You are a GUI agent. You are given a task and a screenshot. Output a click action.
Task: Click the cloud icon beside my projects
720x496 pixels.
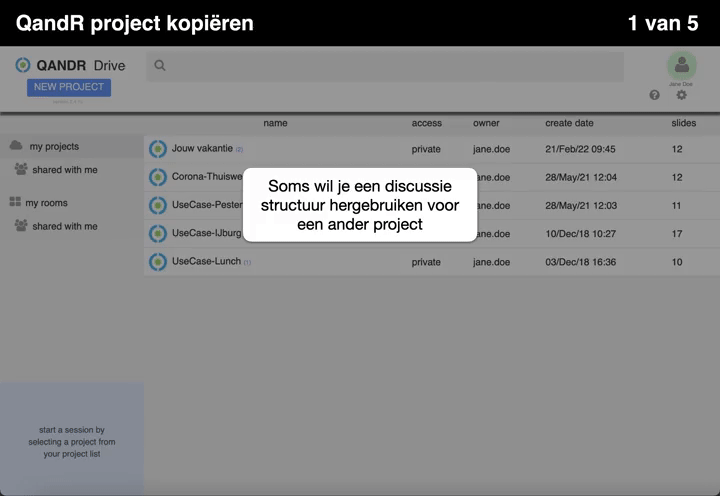(x=16, y=146)
